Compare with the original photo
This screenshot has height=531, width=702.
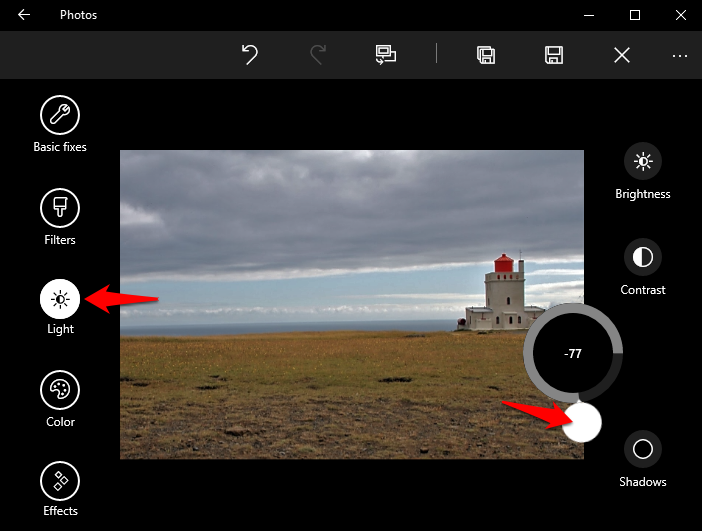(x=385, y=55)
